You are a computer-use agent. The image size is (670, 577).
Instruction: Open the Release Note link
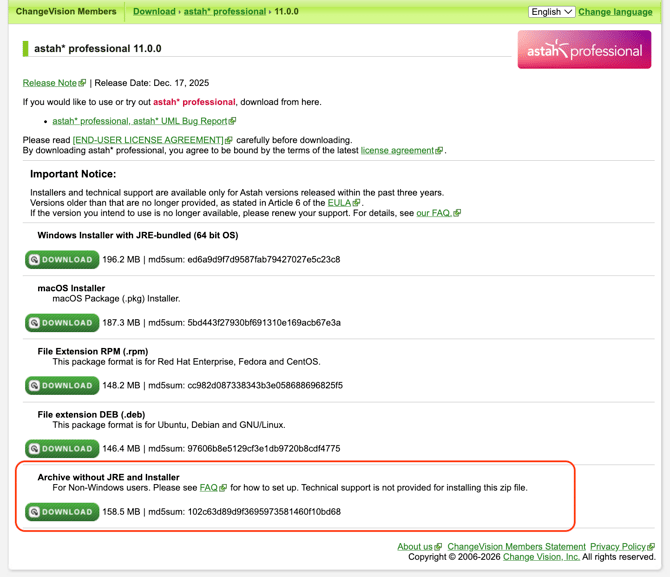click(x=50, y=83)
